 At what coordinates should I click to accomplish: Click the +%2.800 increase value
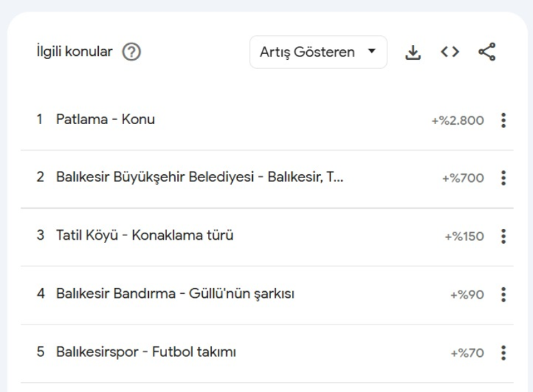pos(458,120)
